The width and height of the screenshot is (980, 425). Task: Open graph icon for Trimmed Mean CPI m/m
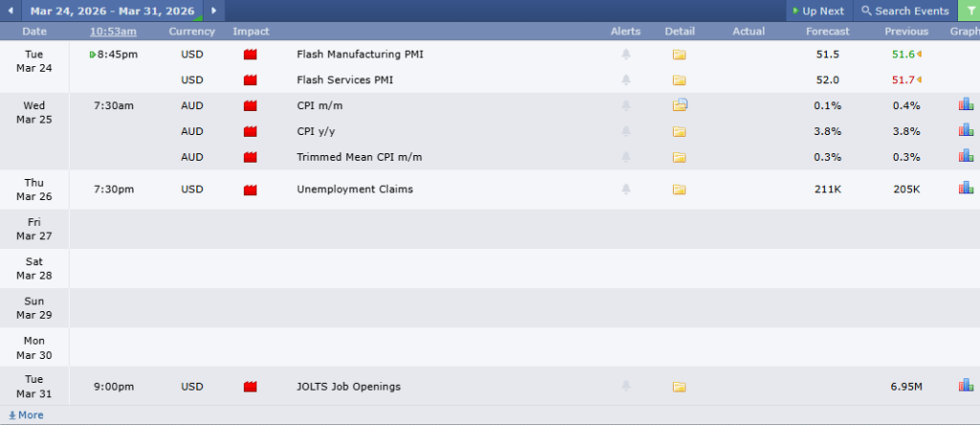pos(966,156)
